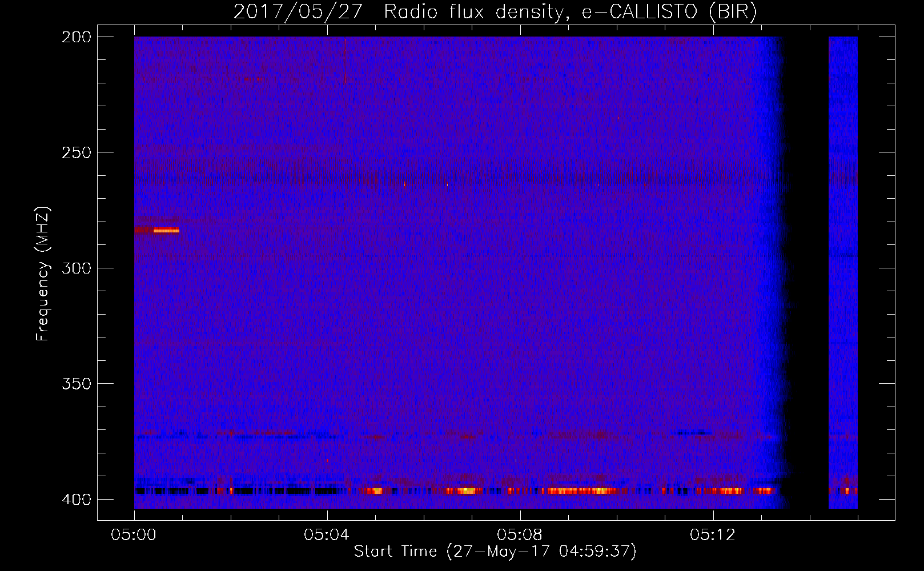Click the 300 frequency tick label
The height and width of the screenshot is (571, 924).
(x=77, y=268)
